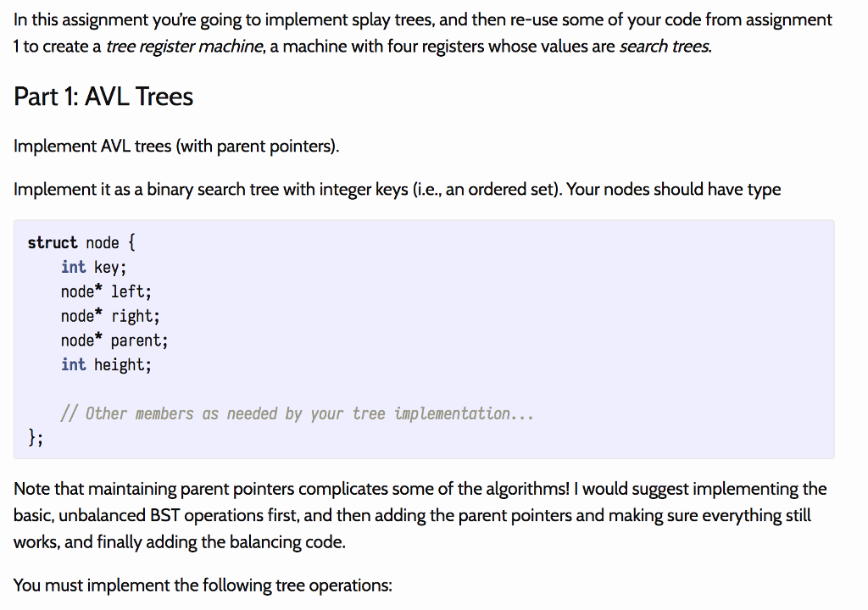Click the 'struct node {' code line
Screen dimensions: 868x610
point(81,242)
